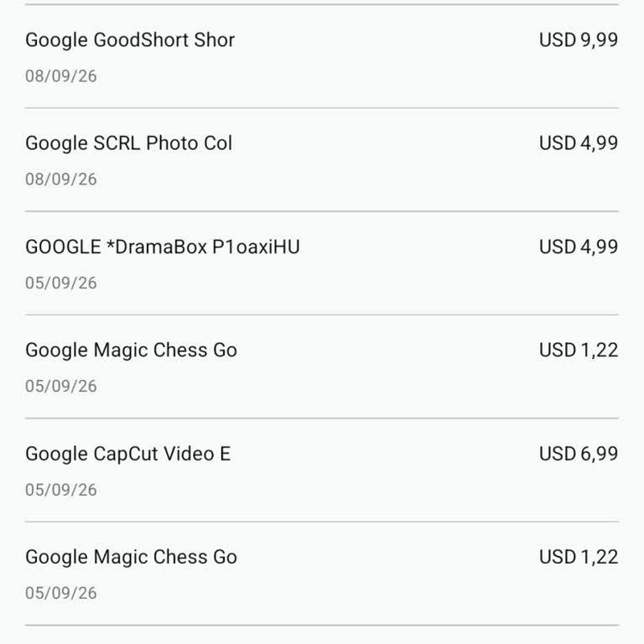Screen dimensions: 644x644
Task: Tap USD 1,22 on last Magic Chess entry
Action: [x=579, y=558]
